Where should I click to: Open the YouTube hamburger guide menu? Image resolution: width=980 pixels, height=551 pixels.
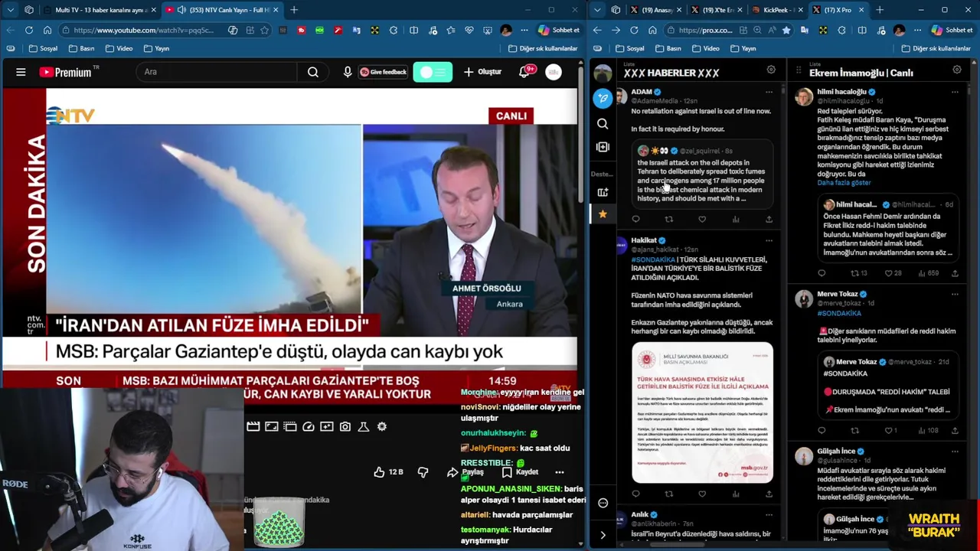click(21, 72)
